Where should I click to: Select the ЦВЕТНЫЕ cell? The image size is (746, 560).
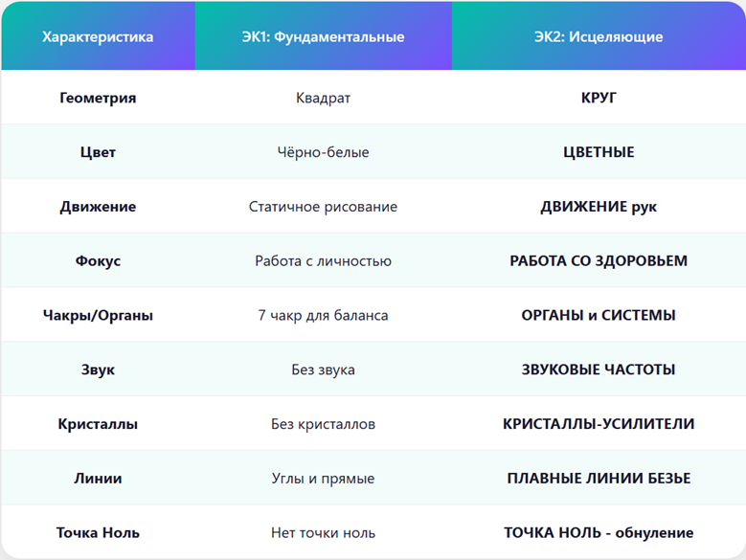point(599,152)
